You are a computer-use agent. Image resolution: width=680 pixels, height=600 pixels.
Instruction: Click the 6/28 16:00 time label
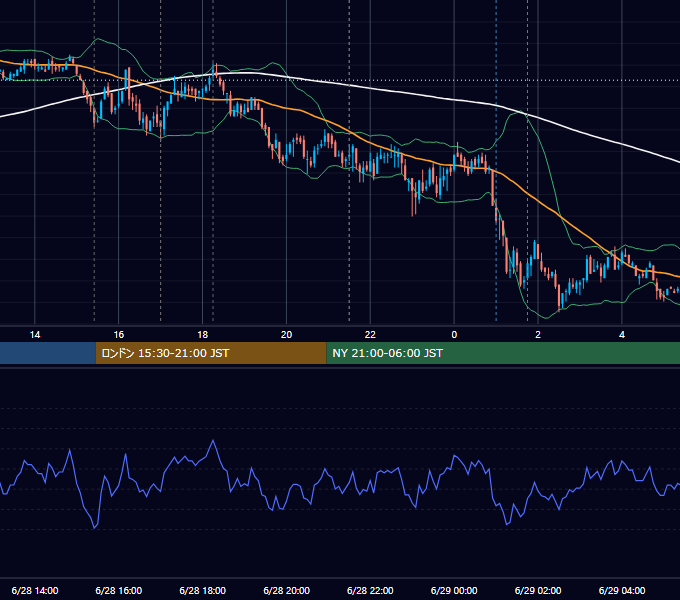pos(118,590)
